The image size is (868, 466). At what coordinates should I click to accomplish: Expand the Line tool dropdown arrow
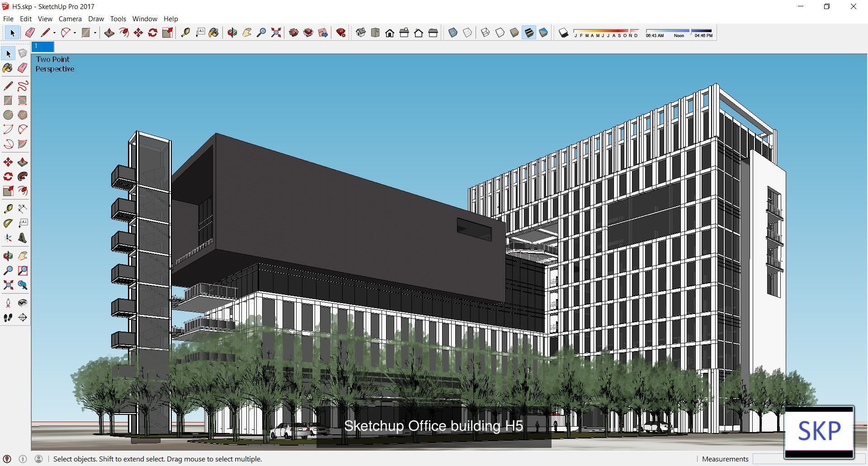[x=54, y=33]
